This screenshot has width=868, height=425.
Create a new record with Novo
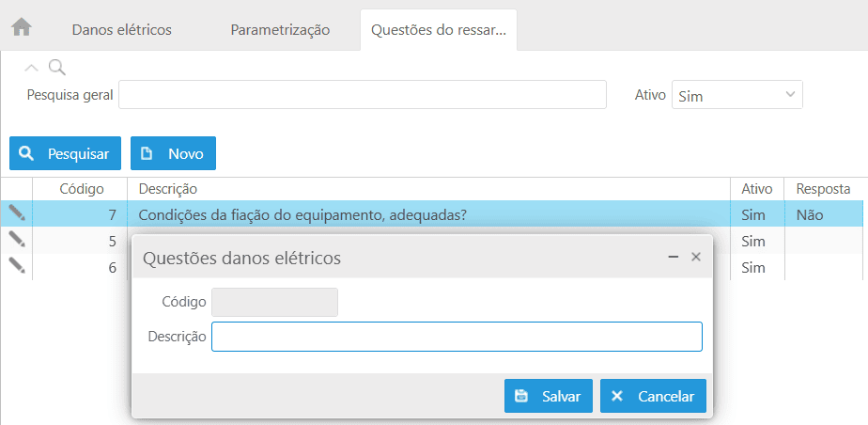(173, 153)
